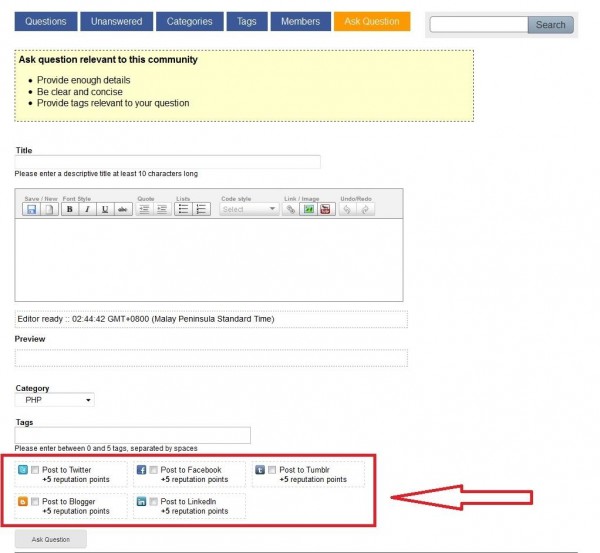Expand the Category dropdown showing PHP
The height and width of the screenshot is (553, 600).
pos(55,400)
